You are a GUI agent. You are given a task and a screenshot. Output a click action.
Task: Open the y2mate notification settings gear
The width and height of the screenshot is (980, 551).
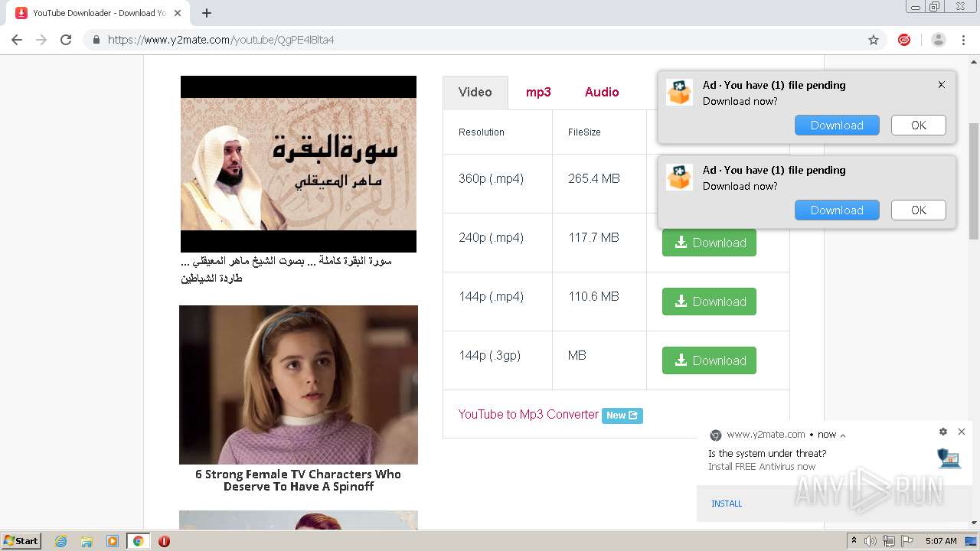point(943,432)
